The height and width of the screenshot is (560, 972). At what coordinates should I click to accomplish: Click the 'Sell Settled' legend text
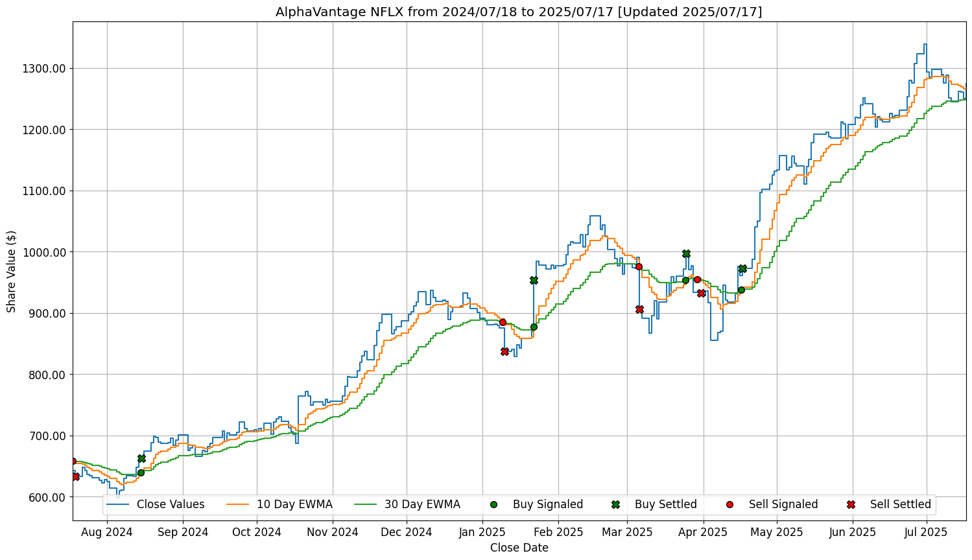901,504
